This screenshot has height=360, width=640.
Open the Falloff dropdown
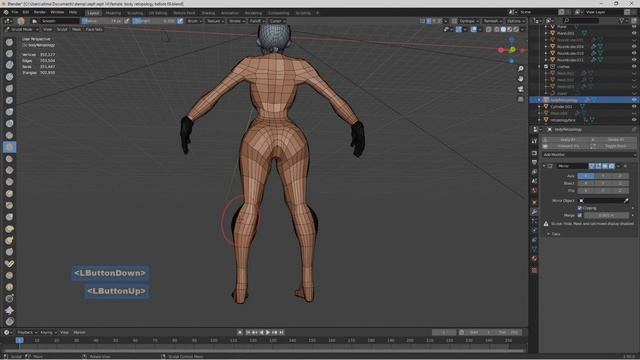point(257,21)
